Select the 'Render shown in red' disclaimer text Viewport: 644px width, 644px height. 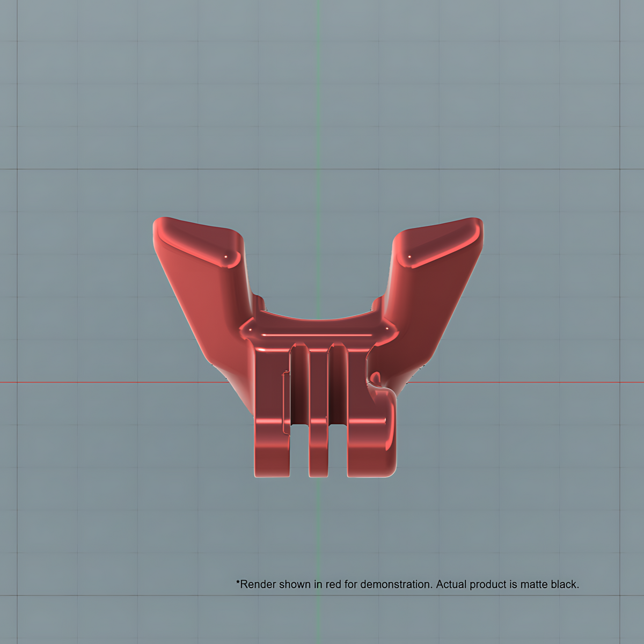(x=407, y=584)
